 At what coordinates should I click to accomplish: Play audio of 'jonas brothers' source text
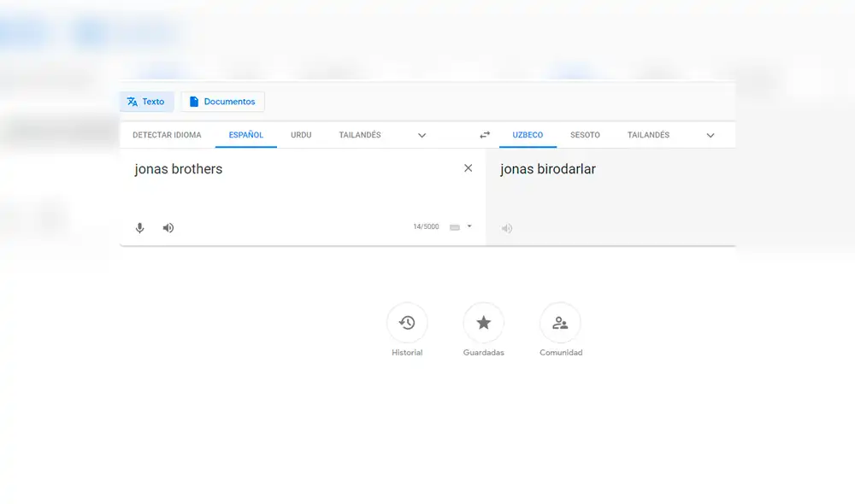(x=168, y=228)
